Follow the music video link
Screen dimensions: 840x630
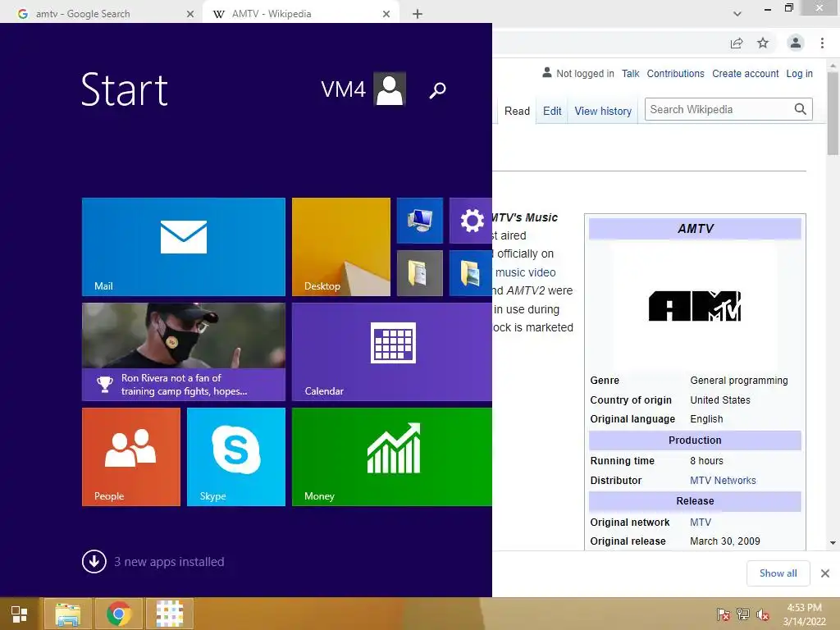pyautogui.click(x=525, y=272)
